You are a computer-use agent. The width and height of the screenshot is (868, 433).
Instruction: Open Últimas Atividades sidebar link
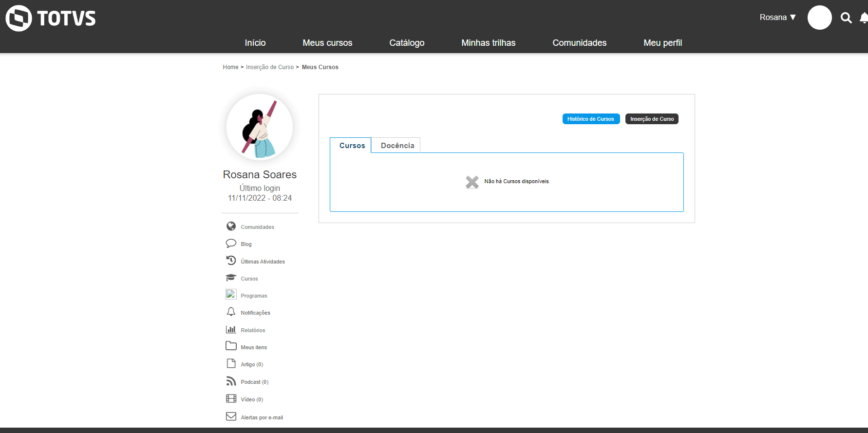point(263,262)
